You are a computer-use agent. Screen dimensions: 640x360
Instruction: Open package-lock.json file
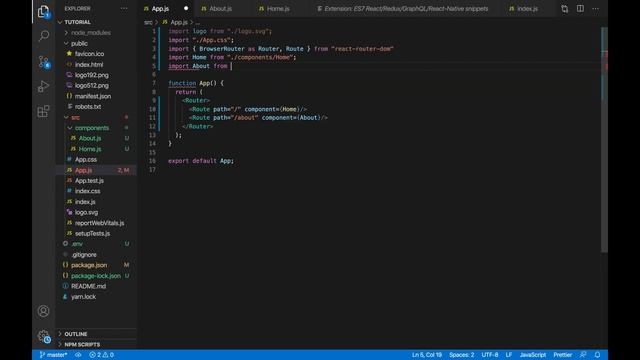click(96, 276)
